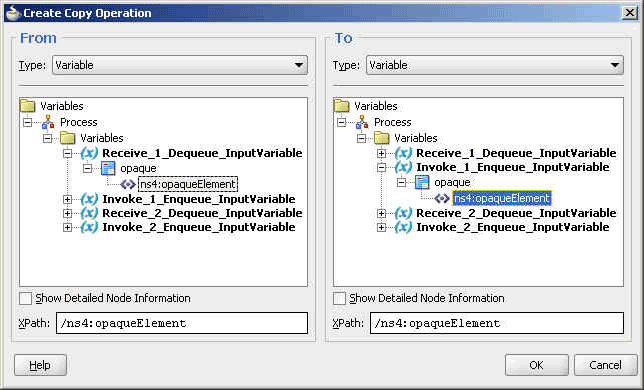Select opaque part icon under Invoke_1_Enqueue_InputVariable

pos(422,182)
